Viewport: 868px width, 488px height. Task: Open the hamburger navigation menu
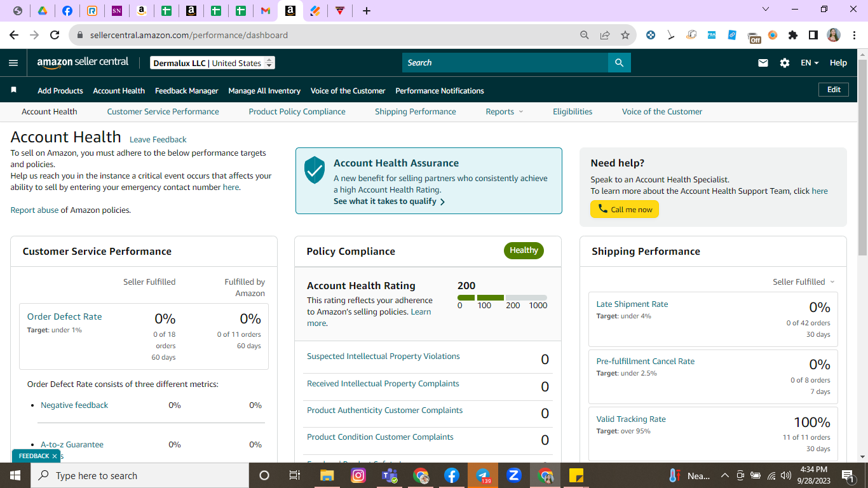(13, 63)
